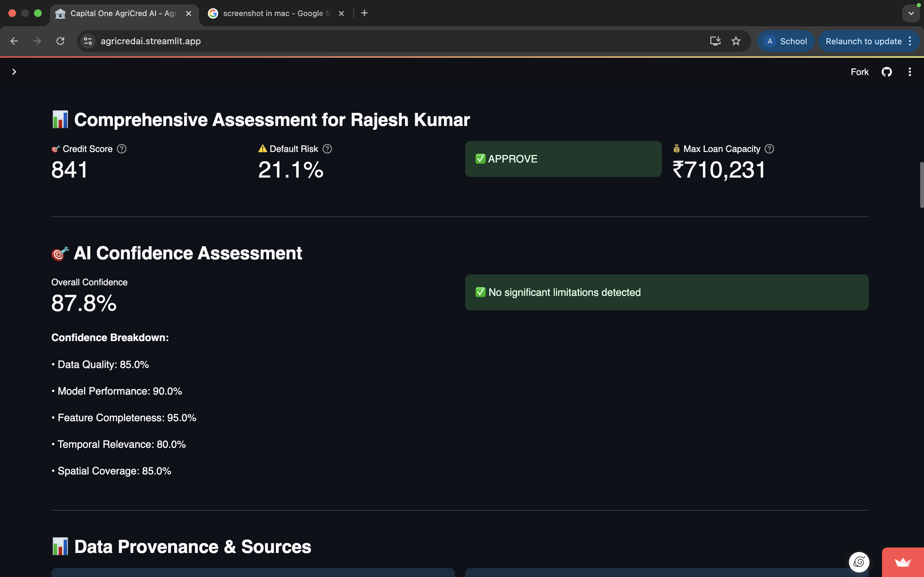Open the School profile chip
This screenshot has height=577, width=924.
[786, 41]
